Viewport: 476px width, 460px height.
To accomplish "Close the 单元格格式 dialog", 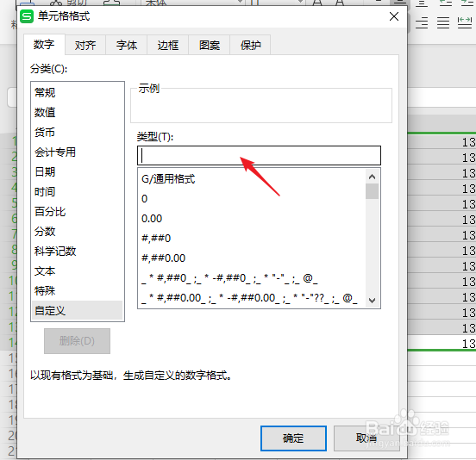I will (x=394, y=16).
